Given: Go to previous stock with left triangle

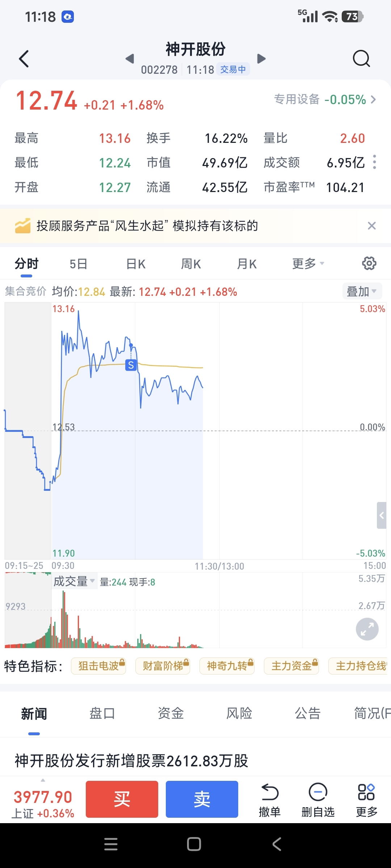Looking at the screenshot, I should point(130,59).
